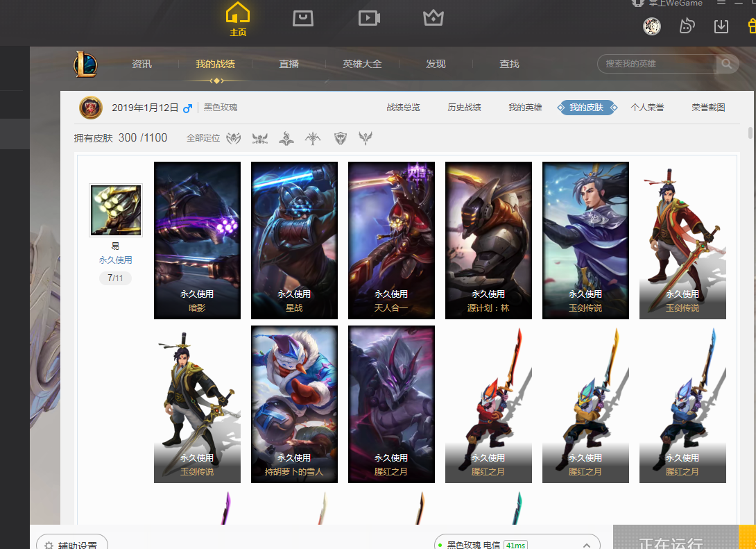Open 英雄大全 champion list tab

(x=362, y=64)
